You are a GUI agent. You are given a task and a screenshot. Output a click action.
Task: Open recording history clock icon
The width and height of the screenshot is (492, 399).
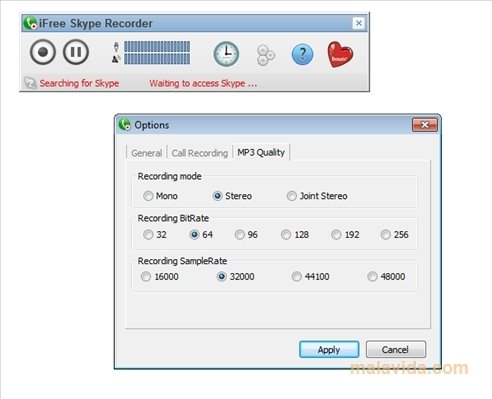(x=226, y=54)
